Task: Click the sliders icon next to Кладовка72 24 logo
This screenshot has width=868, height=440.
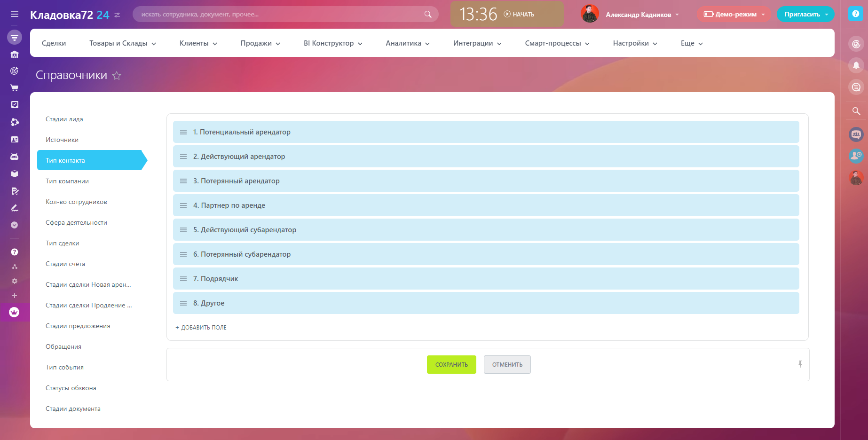Action: click(117, 15)
